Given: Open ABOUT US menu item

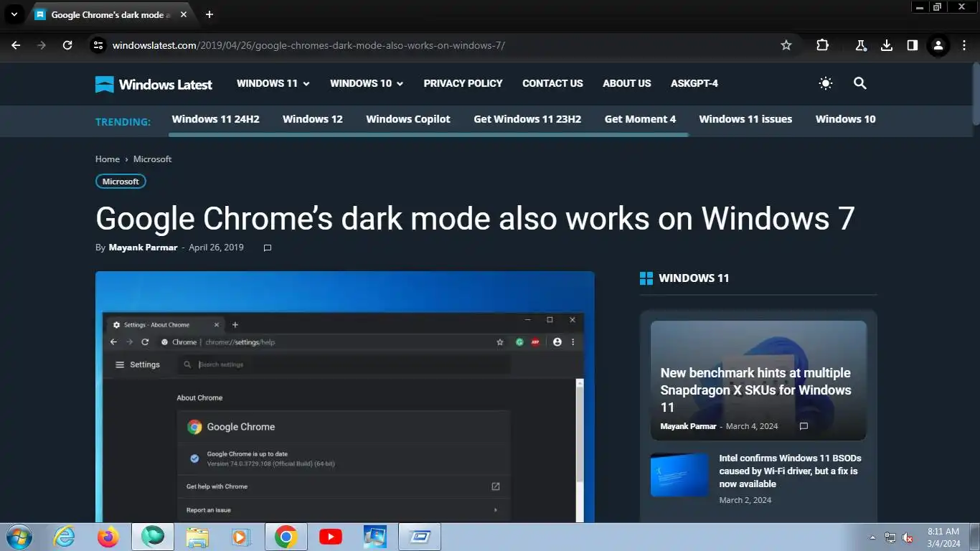Looking at the screenshot, I should 627,83.
